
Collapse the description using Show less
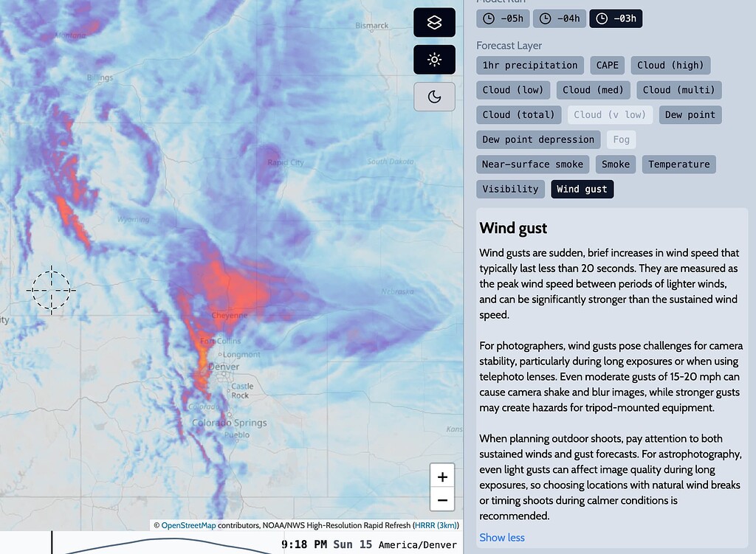click(x=502, y=537)
